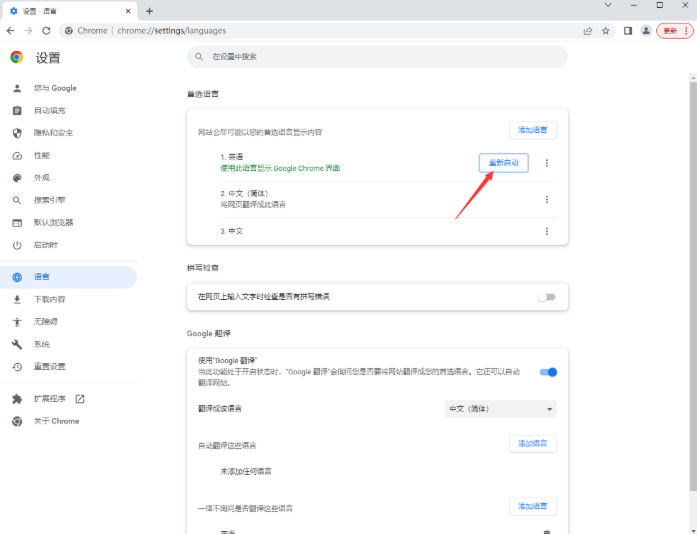Open 翻译成该语言 dropdown 中文（简体）

point(501,409)
